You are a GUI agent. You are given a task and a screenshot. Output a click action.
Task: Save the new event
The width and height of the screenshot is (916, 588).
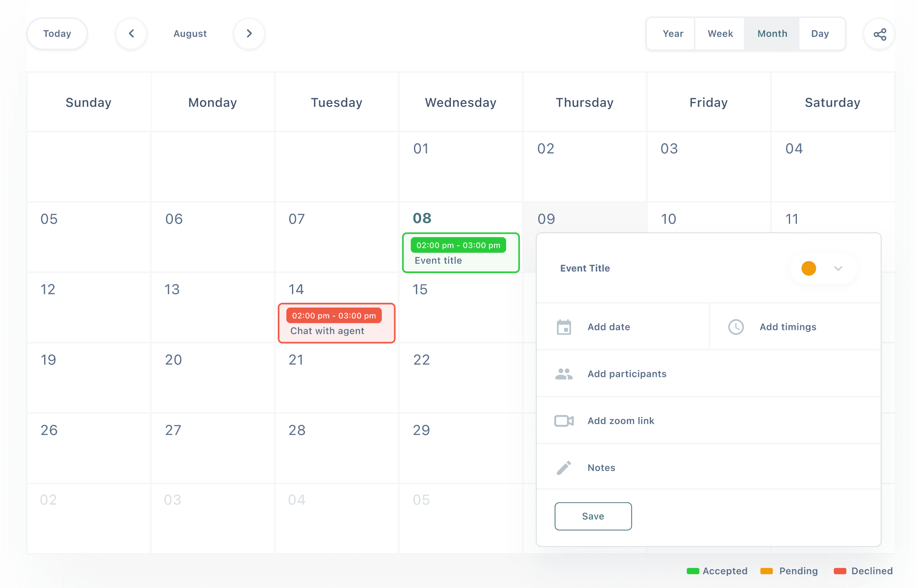tap(593, 516)
